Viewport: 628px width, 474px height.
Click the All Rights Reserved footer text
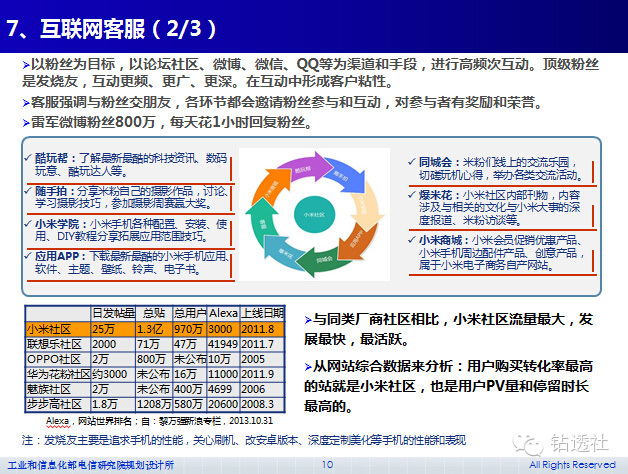click(572, 464)
